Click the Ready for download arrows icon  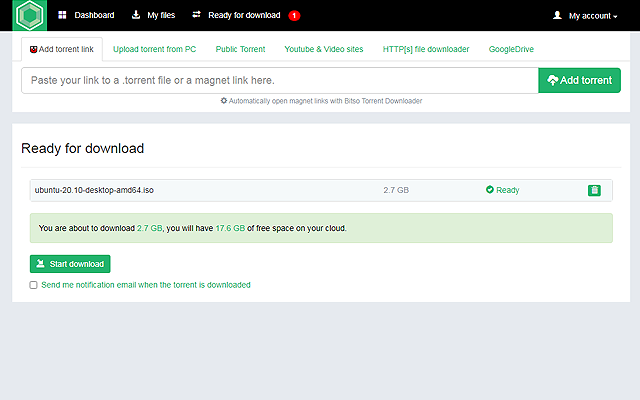pos(196,15)
